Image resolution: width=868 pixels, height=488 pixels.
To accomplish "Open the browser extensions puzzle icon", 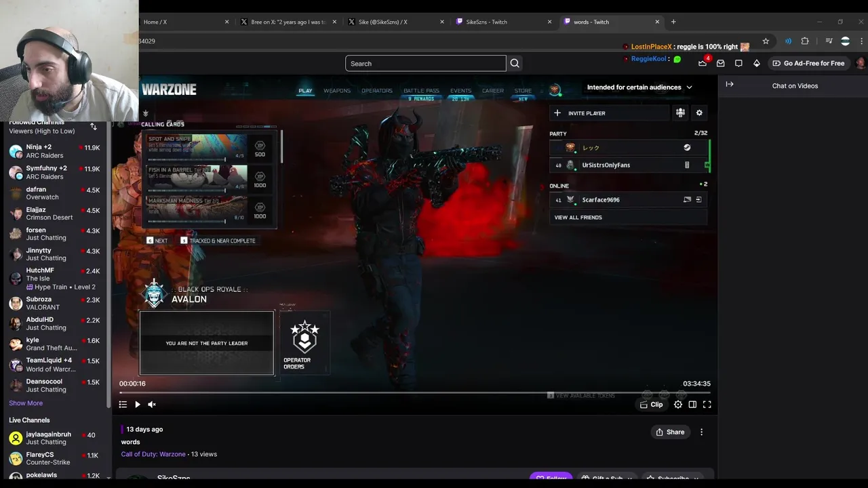I will click(805, 41).
